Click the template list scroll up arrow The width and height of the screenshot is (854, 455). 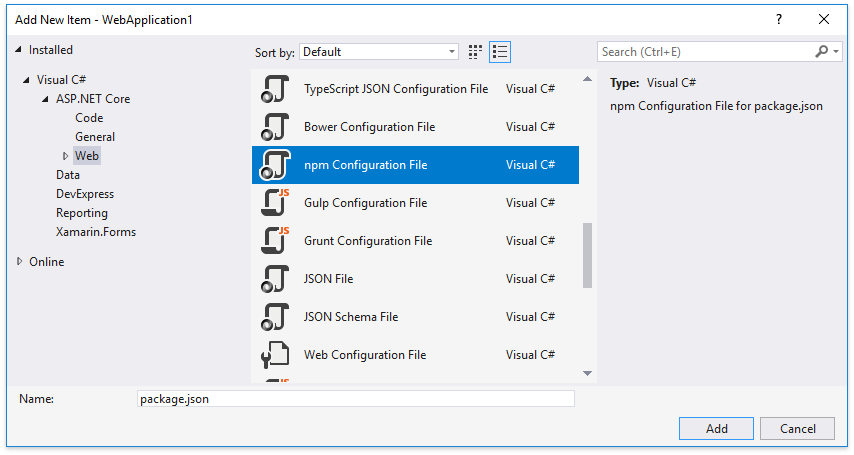[x=587, y=79]
